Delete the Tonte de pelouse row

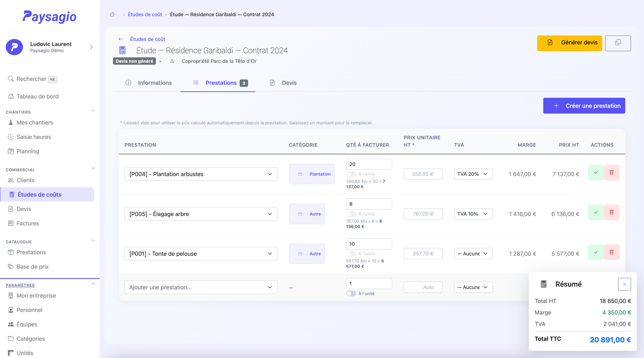(611, 252)
